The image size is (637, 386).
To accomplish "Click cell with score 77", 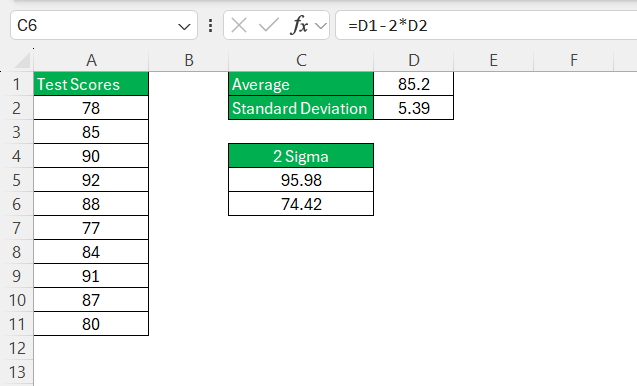I will coord(91,228).
